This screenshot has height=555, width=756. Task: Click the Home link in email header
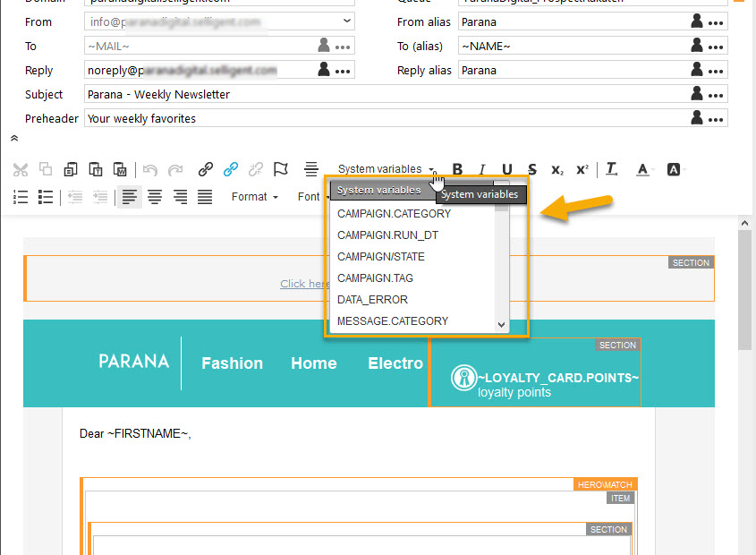click(x=313, y=363)
